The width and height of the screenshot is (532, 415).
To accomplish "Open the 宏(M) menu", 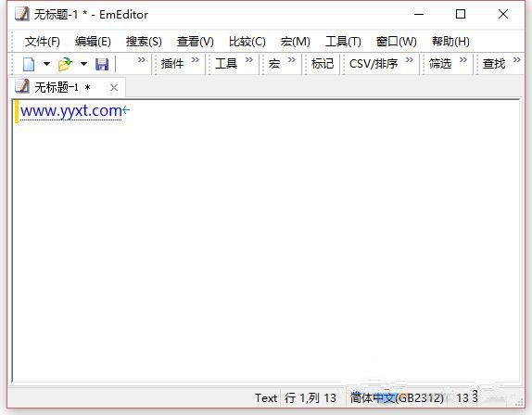I will coord(295,42).
